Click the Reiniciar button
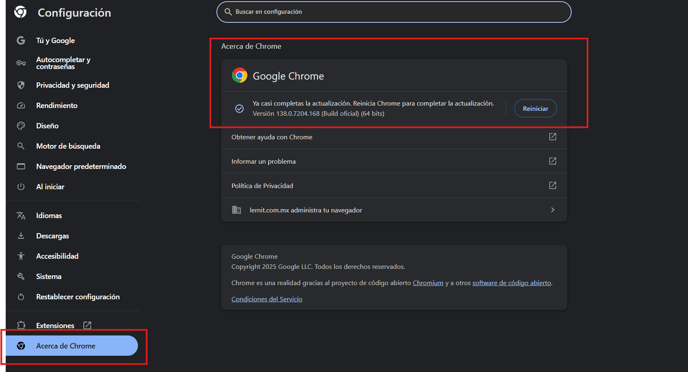Image resolution: width=688 pixels, height=372 pixels. click(535, 108)
